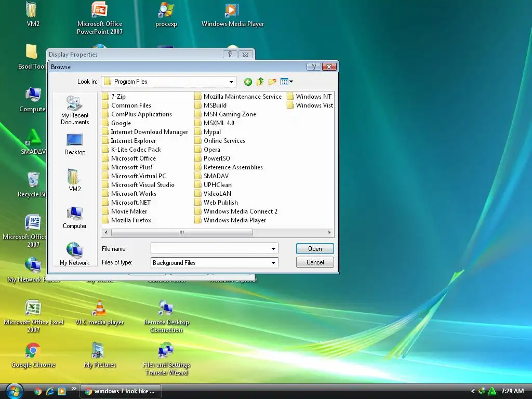Click the Display Properties help button
The width and height of the screenshot is (532, 399).
pos(230,54)
